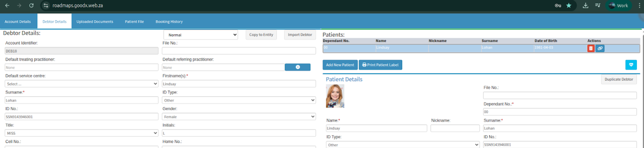Select the Lindsay cell in patients table
644x148 pixels.
(x=401, y=48)
